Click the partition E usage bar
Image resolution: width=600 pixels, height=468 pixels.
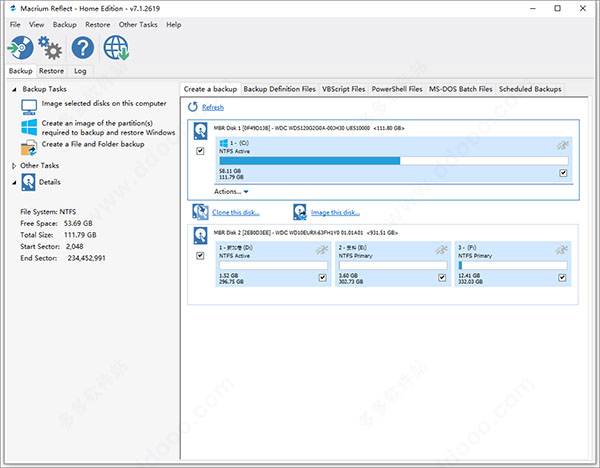point(393,265)
